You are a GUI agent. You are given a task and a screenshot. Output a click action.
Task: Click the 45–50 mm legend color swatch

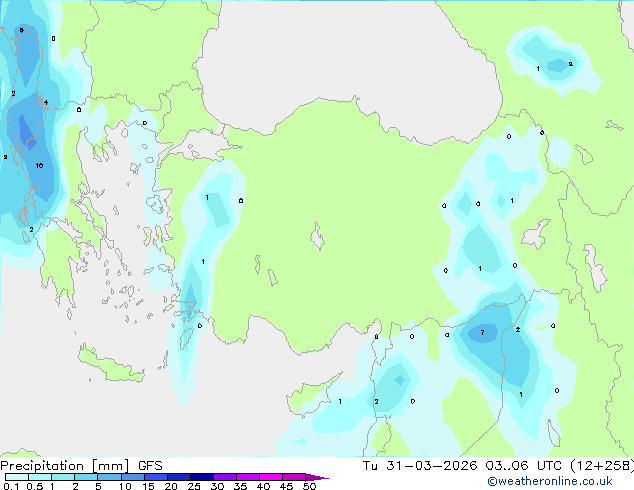coord(294,477)
